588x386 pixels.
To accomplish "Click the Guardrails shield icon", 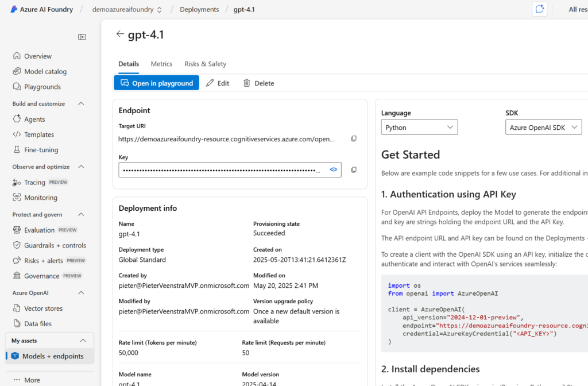I will (x=17, y=245).
